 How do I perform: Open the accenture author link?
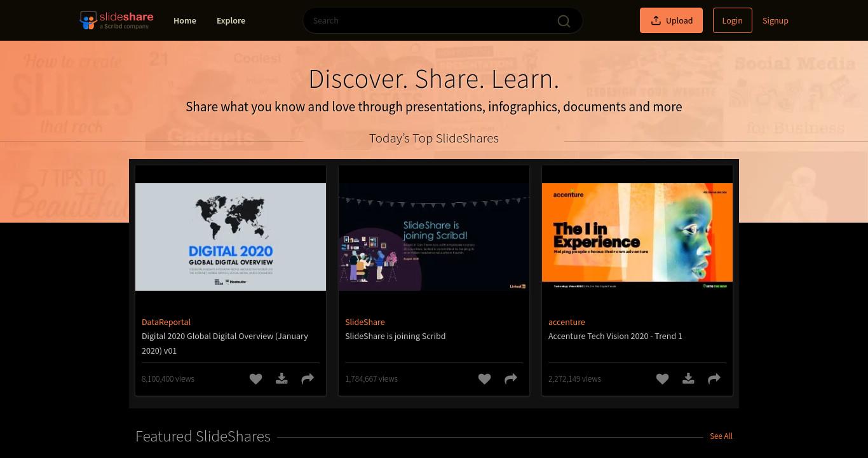[x=567, y=322]
